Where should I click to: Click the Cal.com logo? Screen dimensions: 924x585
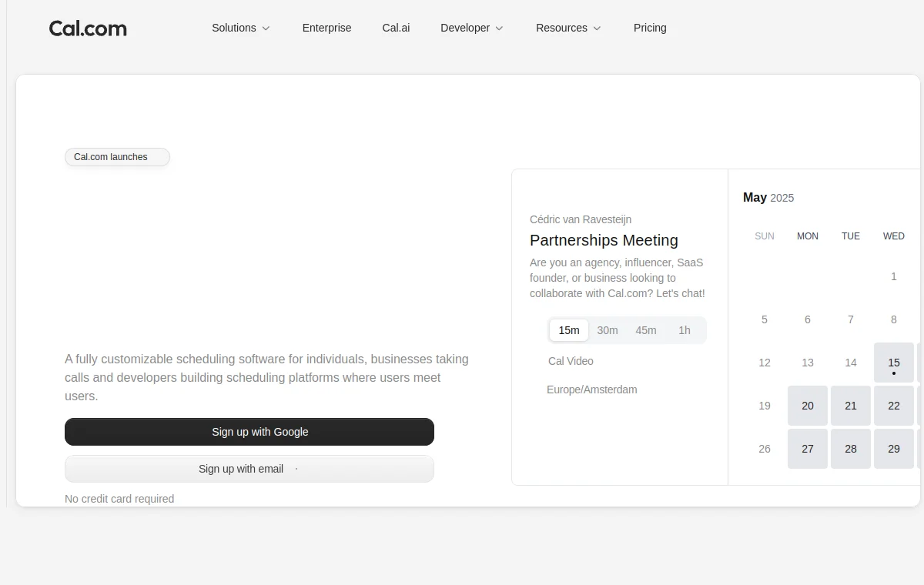(88, 28)
